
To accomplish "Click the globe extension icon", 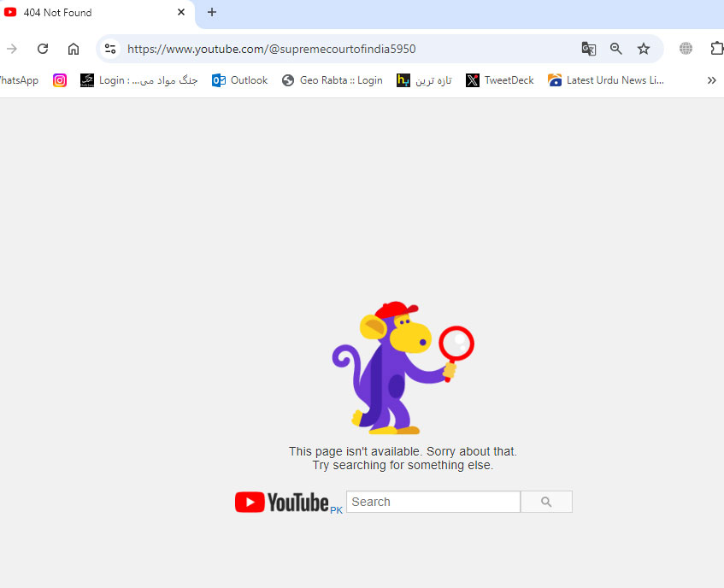I will pos(686,49).
